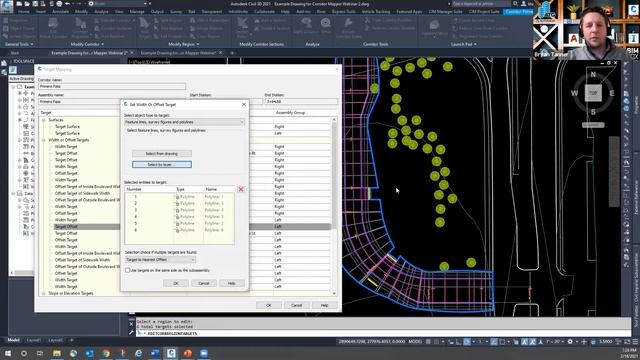Viewport: 640px width, 360px height.
Task: Click Cancel in Set Width Or Offset Target dialog
Action: click(204, 283)
